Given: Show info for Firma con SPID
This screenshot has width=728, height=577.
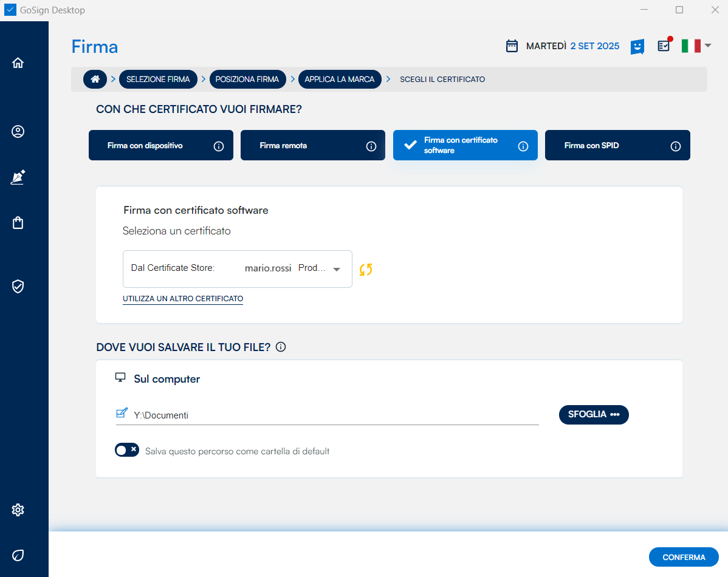Looking at the screenshot, I should point(675,146).
